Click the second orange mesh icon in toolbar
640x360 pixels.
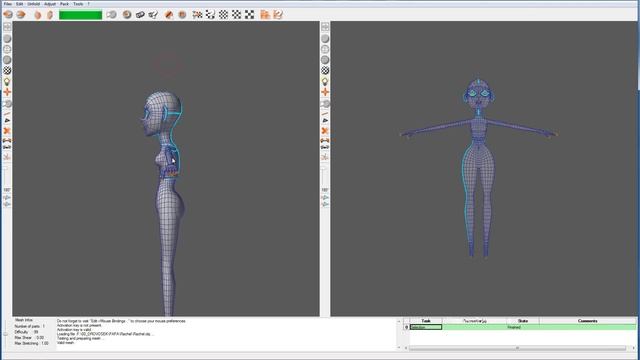21,15
